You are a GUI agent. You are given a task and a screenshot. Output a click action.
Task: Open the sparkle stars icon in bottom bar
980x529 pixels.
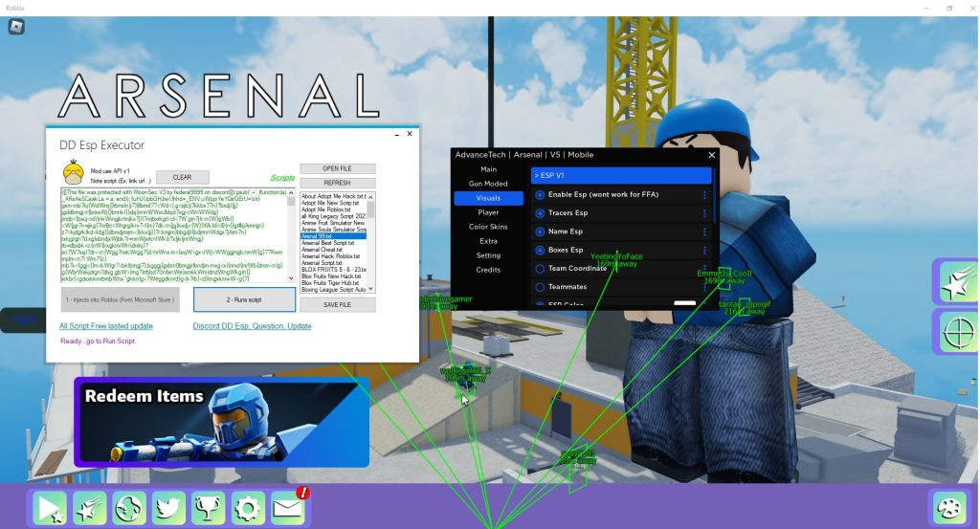click(89, 508)
